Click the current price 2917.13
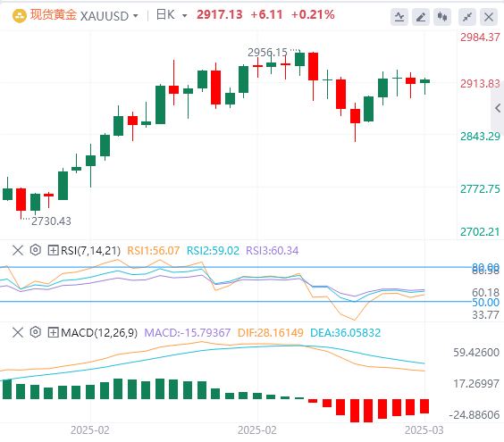This screenshot has height=442, width=504. point(220,15)
